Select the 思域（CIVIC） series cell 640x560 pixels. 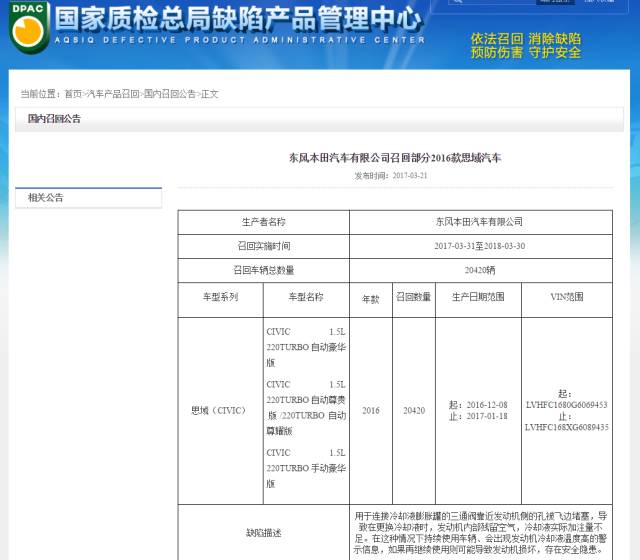(x=220, y=411)
